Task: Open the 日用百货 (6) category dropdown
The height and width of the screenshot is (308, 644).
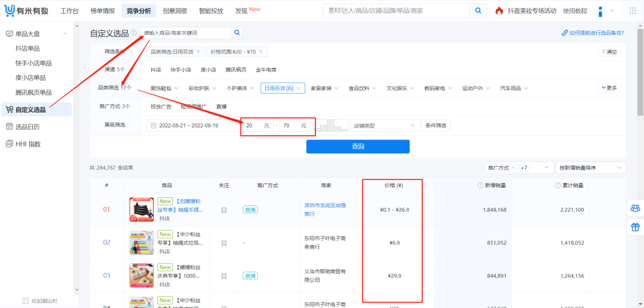Action: coord(283,88)
